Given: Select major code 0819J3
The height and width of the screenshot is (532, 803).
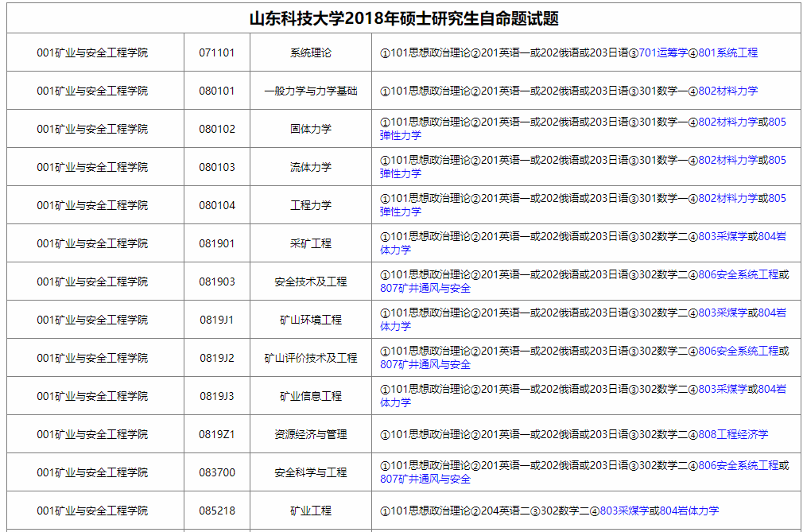Looking at the screenshot, I should 216,396.
